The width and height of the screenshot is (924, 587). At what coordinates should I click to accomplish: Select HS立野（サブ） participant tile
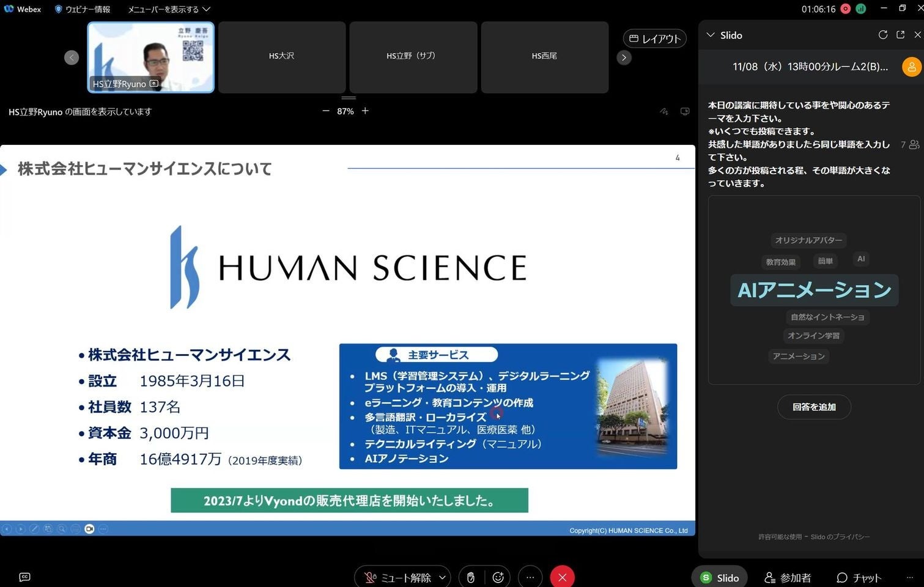[x=413, y=57]
